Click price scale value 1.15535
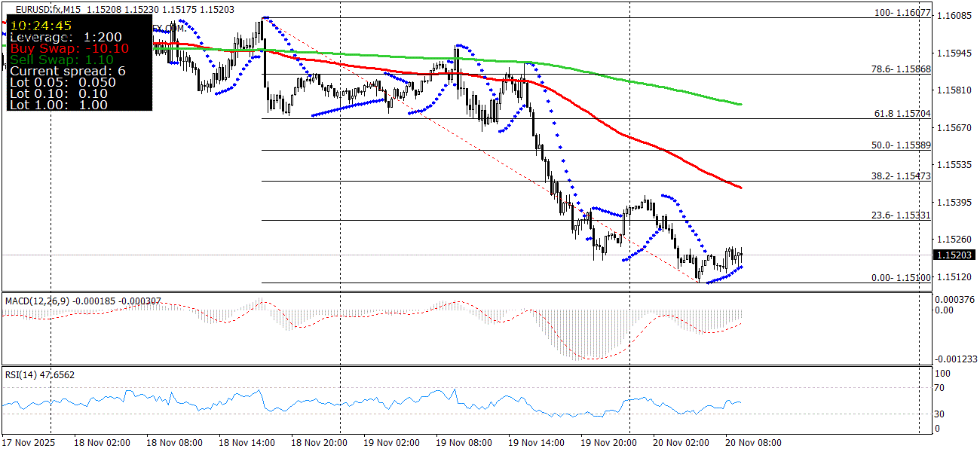The image size is (980, 452). click(954, 163)
